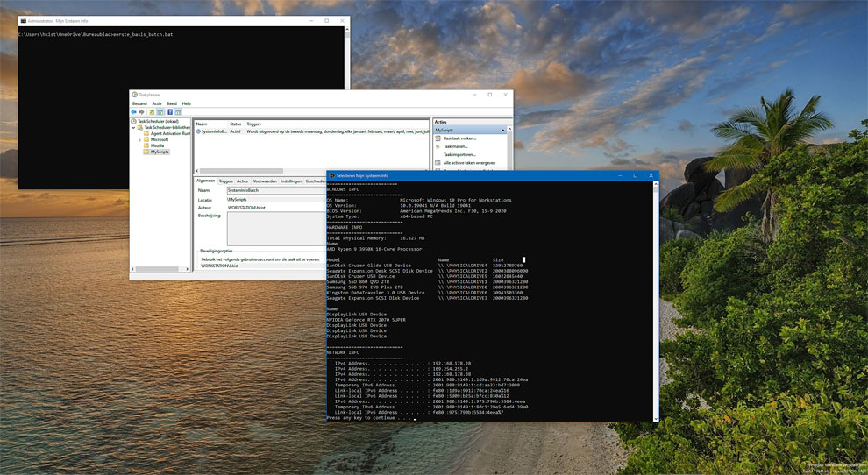Click the NETWORK INFO heading in console
Screen dimensions: 868x475
[x=343, y=352]
